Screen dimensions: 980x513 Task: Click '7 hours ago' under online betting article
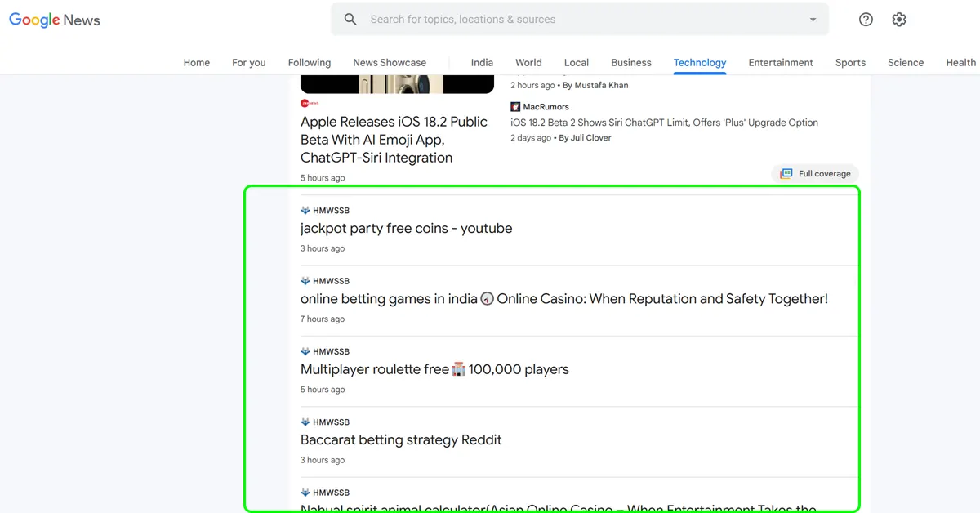tap(323, 319)
